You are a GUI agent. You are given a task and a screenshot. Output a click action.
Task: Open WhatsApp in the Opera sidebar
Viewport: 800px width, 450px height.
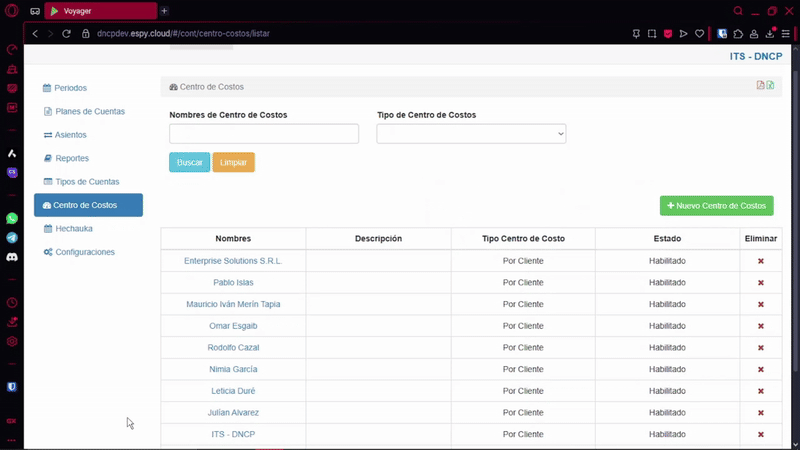12,218
